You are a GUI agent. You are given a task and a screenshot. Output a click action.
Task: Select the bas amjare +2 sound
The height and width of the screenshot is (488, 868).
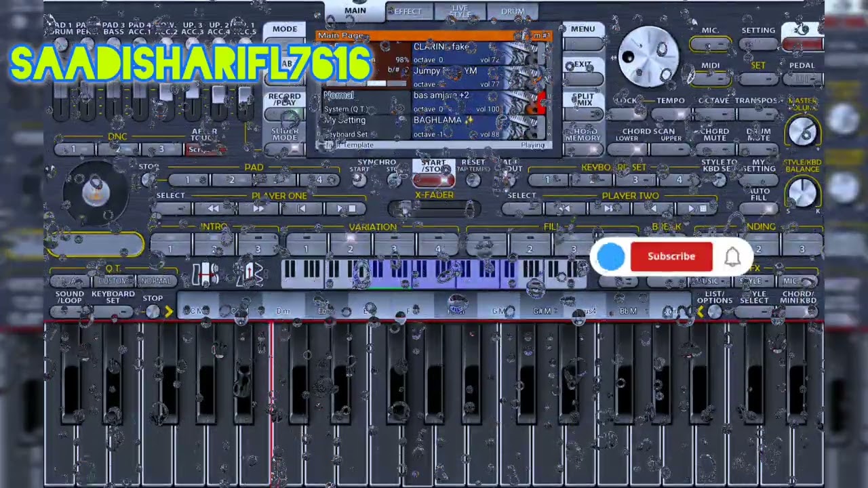(478, 102)
